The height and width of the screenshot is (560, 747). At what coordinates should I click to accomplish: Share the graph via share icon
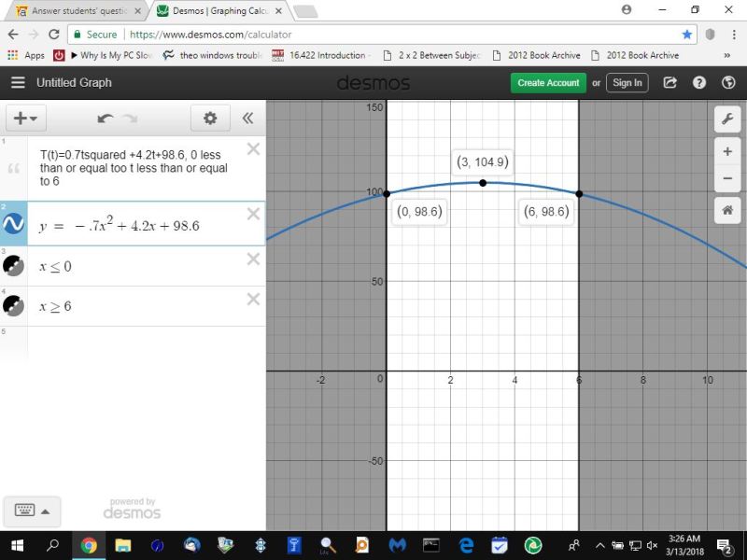click(x=669, y=82)
